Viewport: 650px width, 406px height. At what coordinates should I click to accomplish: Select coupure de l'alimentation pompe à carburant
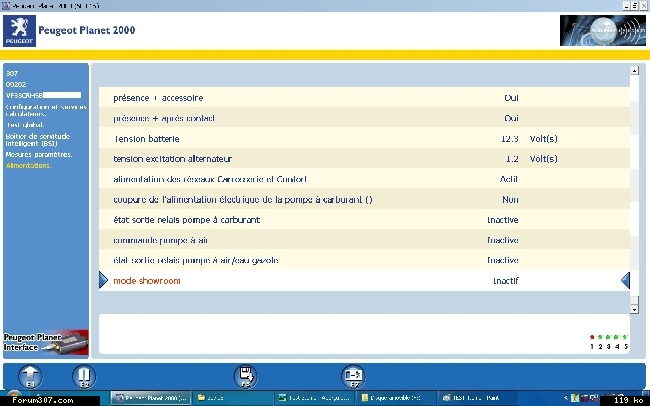[x=364, y=199]
